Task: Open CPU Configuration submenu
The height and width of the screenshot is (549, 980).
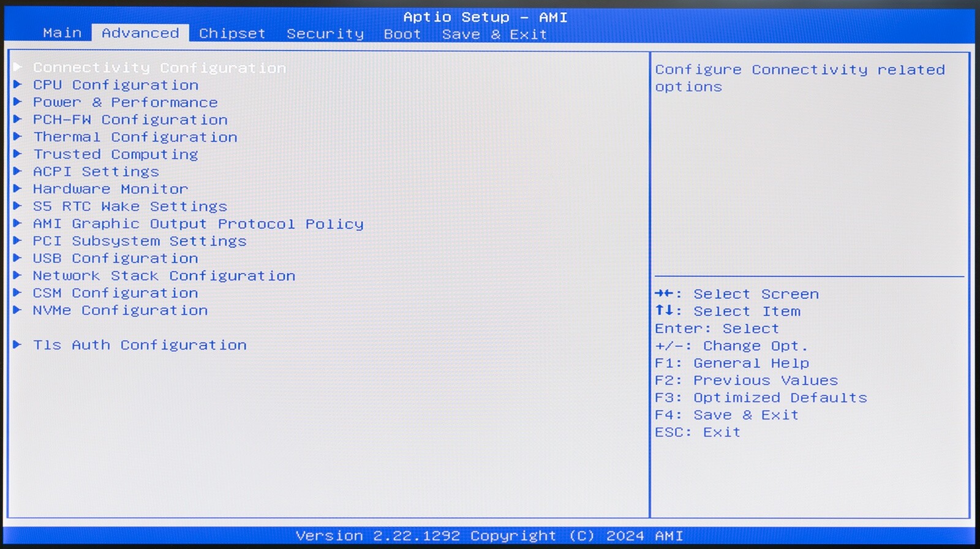Action: click(116, 85)
